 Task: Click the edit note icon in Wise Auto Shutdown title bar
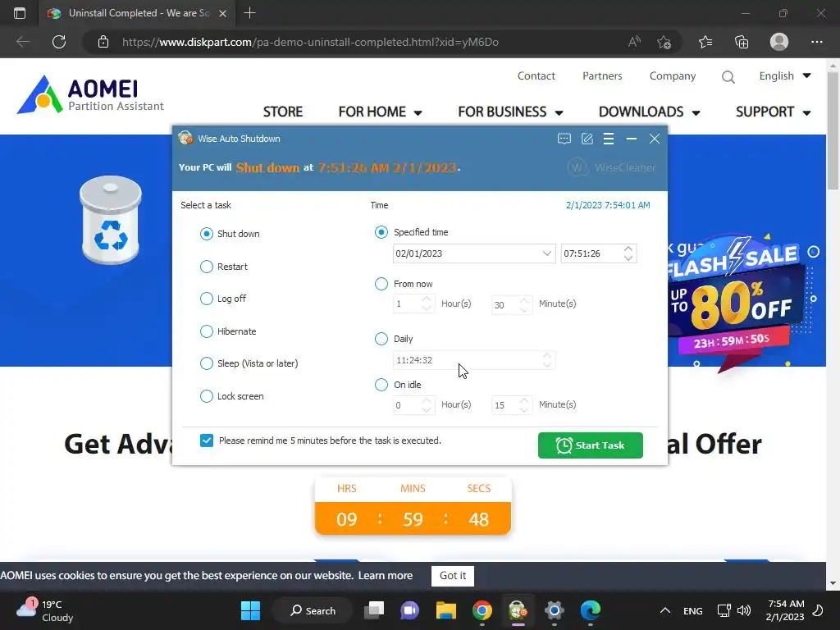click(x=587, y=139)
